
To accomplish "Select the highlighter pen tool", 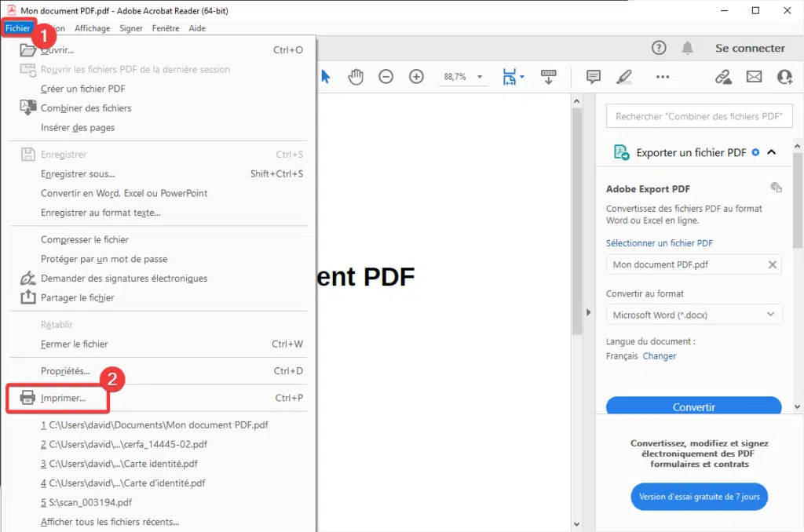I will 624,77.
